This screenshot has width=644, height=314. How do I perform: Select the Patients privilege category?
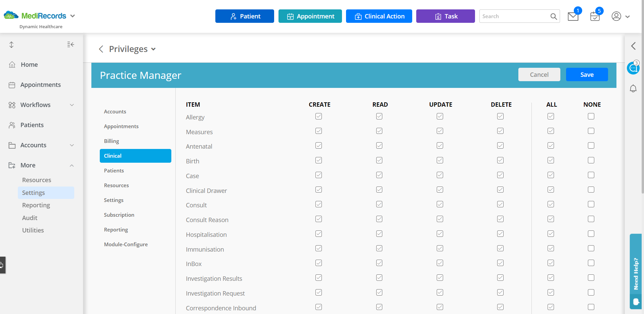pyautogui.click(x=114, y=171)
